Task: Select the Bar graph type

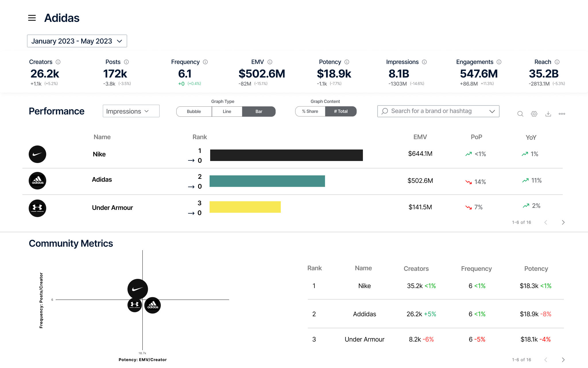Action: click(x=259, y=112)
